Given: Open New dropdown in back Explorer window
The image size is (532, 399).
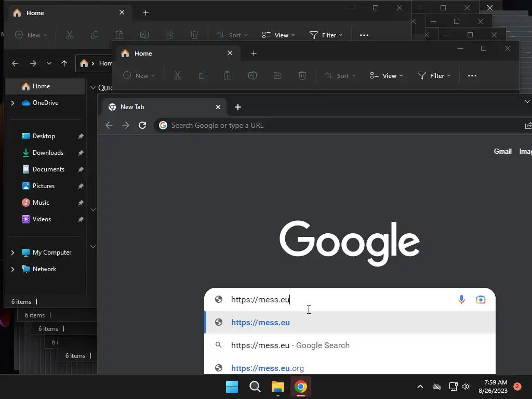Looking at the screenshot, I should point(31,35).
